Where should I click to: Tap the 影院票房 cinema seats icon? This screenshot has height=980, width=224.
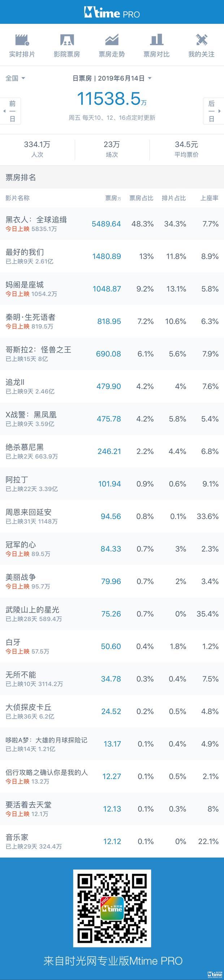point(67,39)
